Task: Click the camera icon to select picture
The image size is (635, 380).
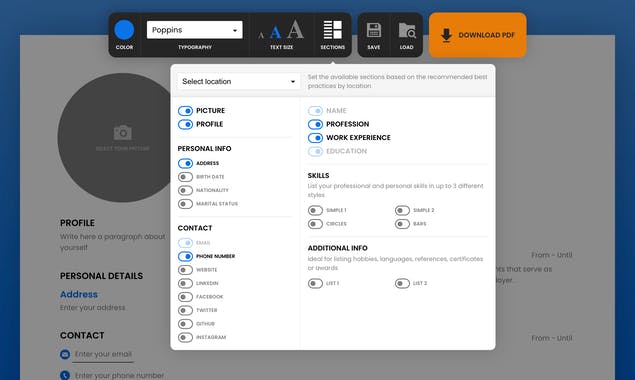Action: [123, 133]
